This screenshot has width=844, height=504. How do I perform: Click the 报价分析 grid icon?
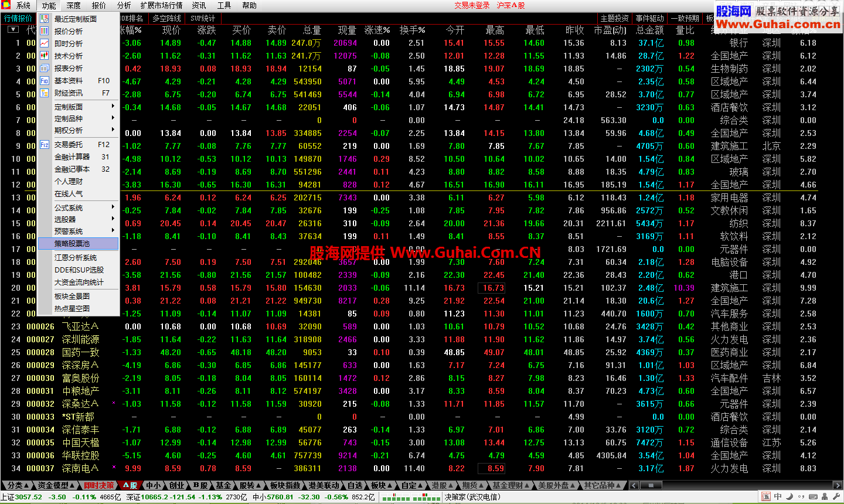pyautogui.click(x=44, y=31)
